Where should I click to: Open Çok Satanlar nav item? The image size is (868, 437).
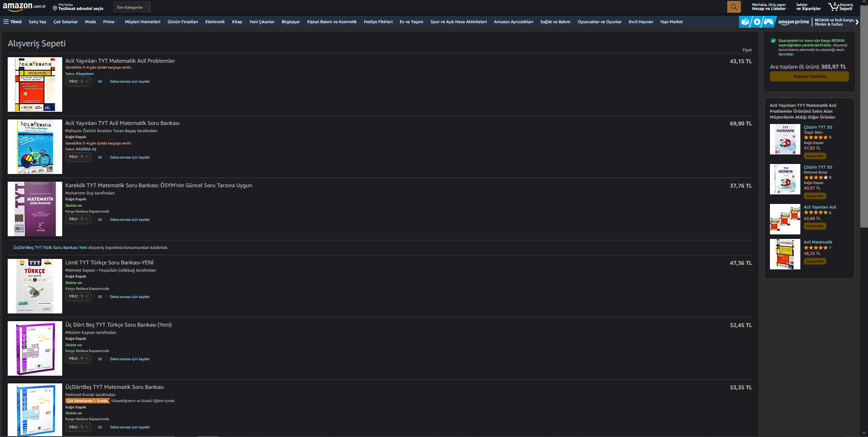(65, 22)
